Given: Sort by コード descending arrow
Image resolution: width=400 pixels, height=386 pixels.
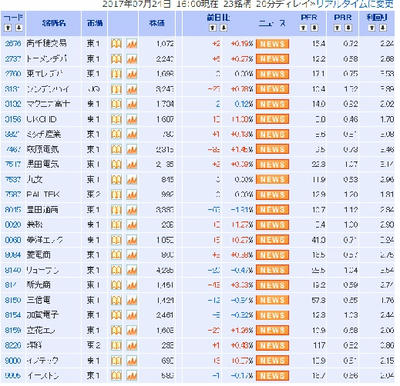Looking at the screenshot, I should (x=19, y=28).
